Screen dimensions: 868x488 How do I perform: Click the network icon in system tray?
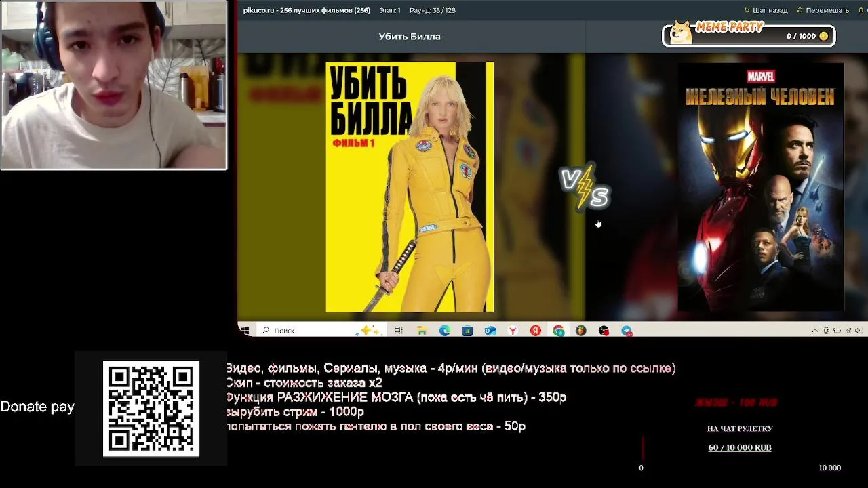848,331
